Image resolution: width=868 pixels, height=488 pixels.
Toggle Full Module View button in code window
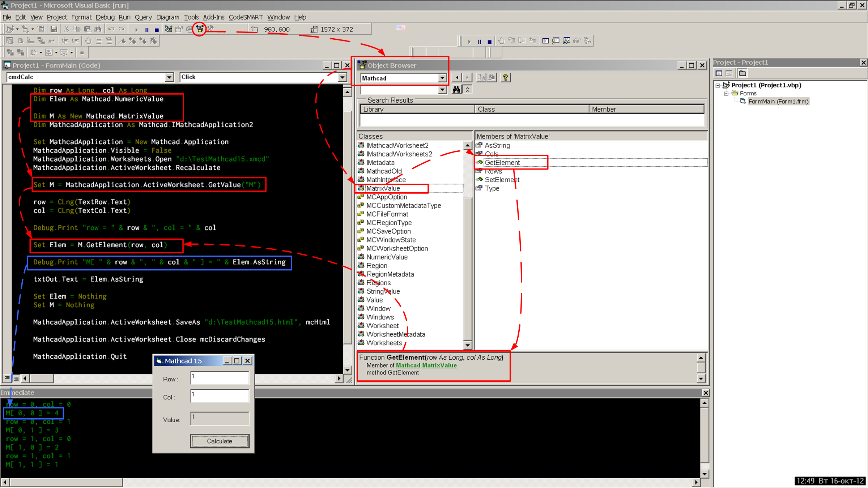(x=16, y=378)
